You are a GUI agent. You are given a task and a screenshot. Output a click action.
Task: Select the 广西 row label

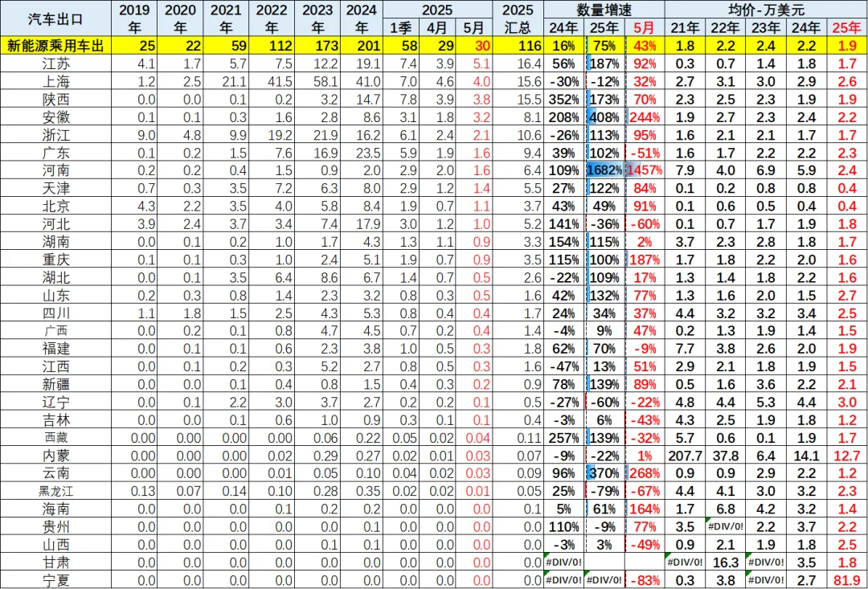click(56, 330)
